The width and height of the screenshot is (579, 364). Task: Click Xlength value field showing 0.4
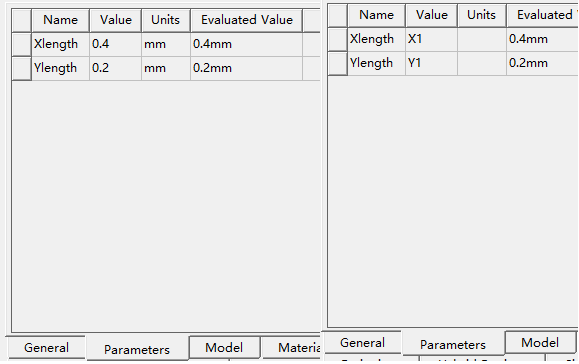click(x=115, y=44)
